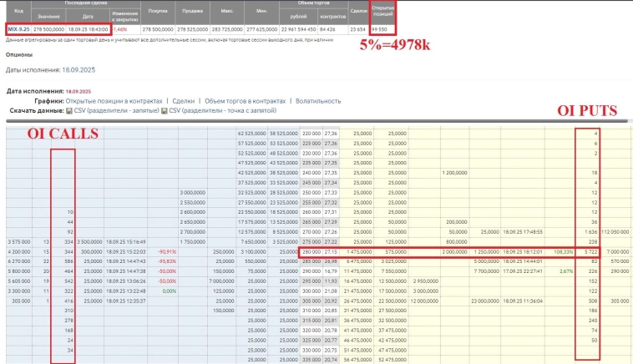633x364 pixels.
Task: Click the 275 000 strike cell
Action: [x=311, y=242]
